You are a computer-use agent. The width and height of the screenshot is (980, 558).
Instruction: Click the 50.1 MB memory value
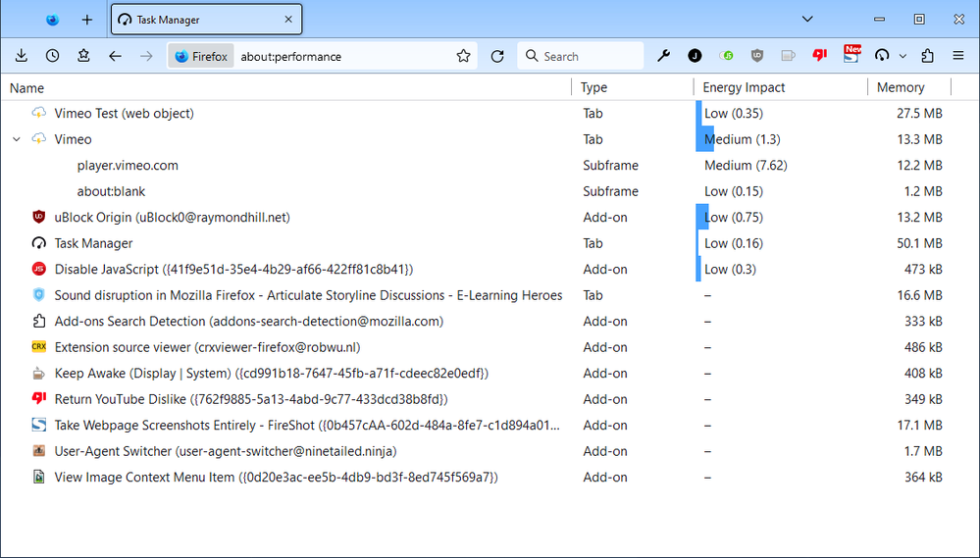(919, 243)
